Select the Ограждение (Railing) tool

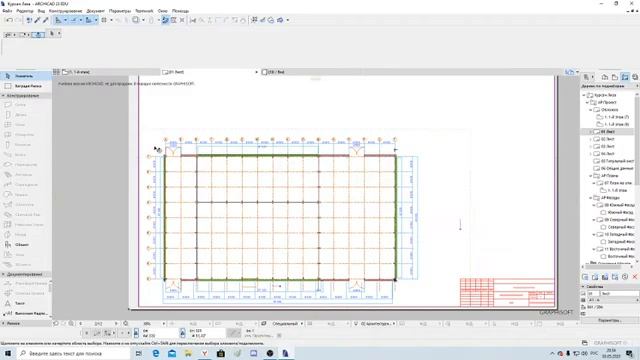click(25, 184)
